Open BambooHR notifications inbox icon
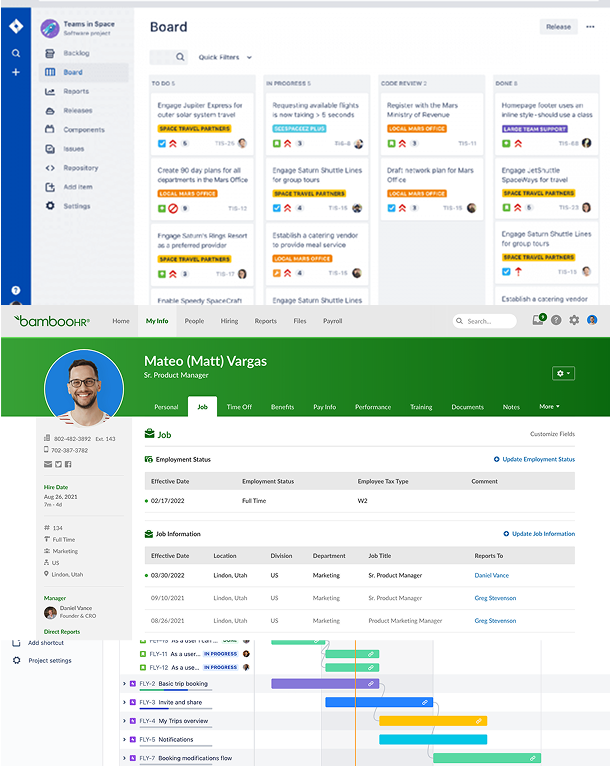610x766 pixels. pyautogui.click(x=538, y=320)
